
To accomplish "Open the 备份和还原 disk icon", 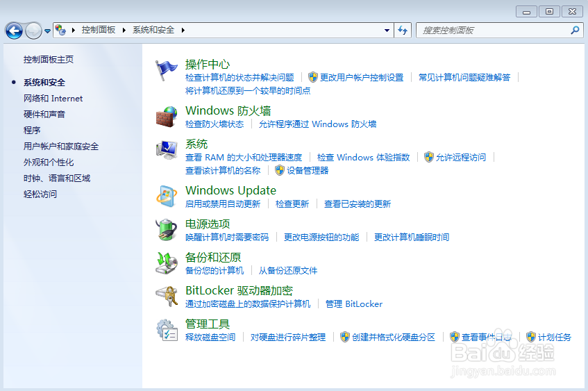I will click(x=167, y=263).
